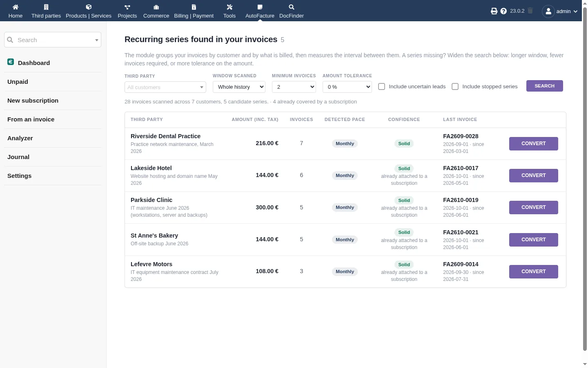Convert the St Anne's Bakery series
The height and width of the screenshot is (368, 588).
534,240
